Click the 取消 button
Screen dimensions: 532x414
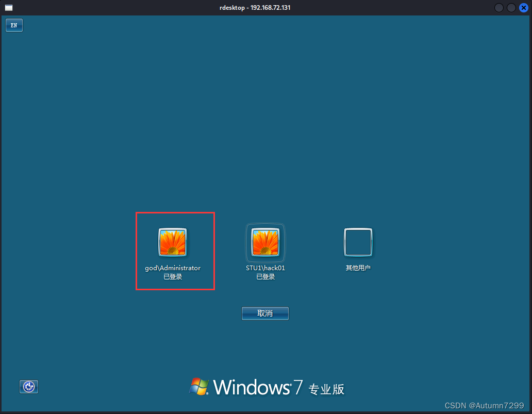[265, 313]
